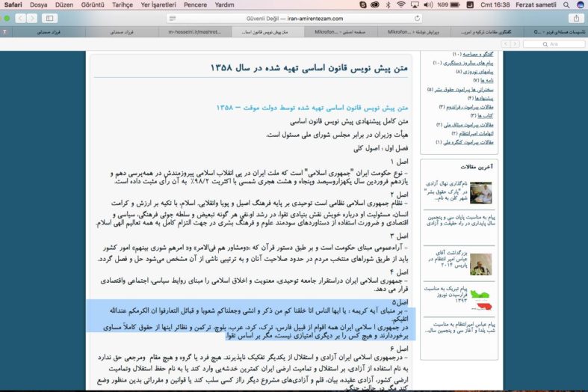Image resolution: width=588 pixels, height=392 pixels.
Task: Go back with the Safari back arrow
Action: pyautogui.click(x=21, y=18)
